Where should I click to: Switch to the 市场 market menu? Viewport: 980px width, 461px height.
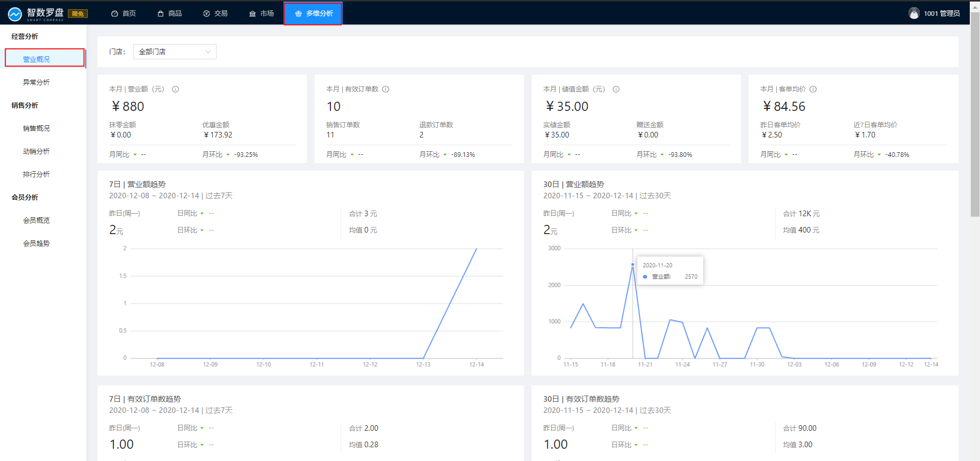[x=261, y=13]
